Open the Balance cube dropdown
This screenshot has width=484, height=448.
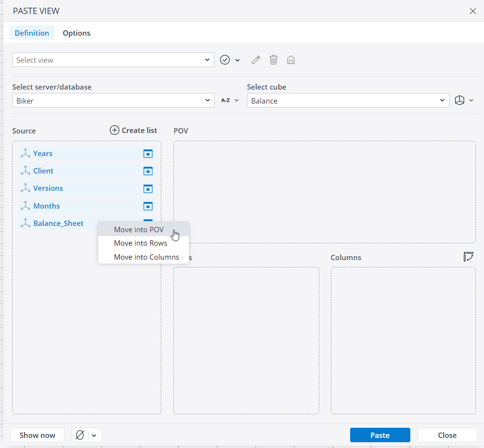coord(442,100)
